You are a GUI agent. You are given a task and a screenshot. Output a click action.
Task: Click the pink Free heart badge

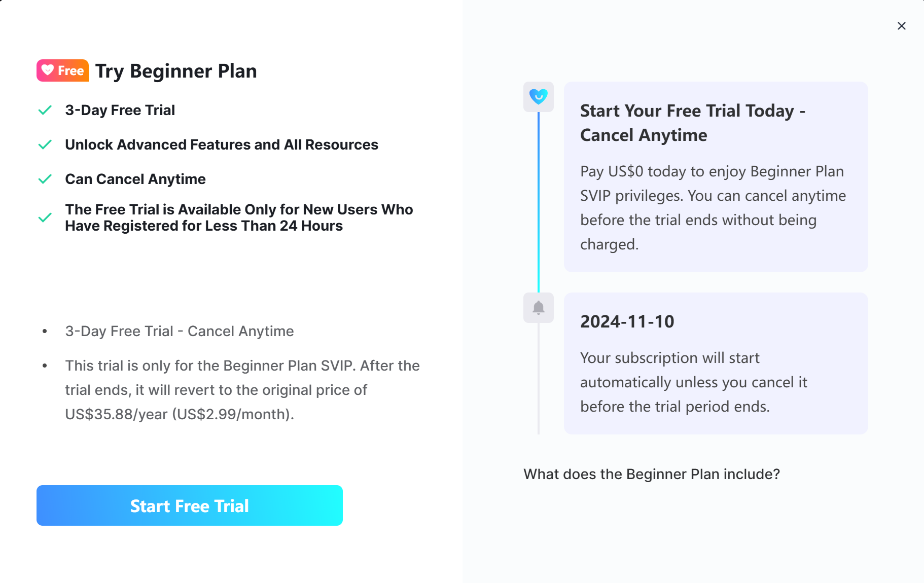[x=62, y=70]
